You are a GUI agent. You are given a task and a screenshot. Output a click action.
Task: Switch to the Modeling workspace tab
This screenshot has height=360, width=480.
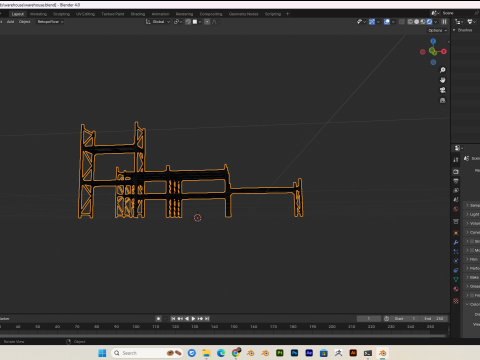(x=38, y=14)
